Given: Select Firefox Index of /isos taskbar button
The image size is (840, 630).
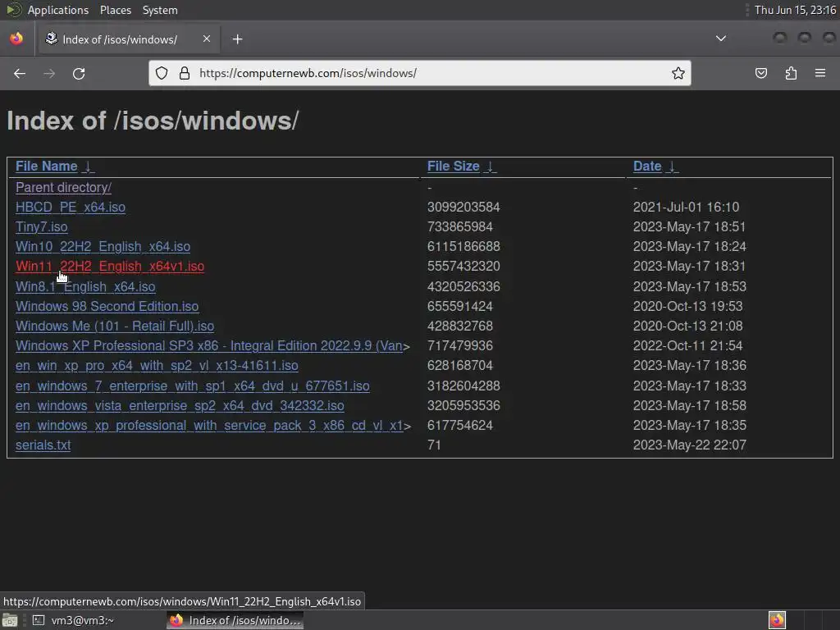Looking at the screenshot, I should point(235,620).
